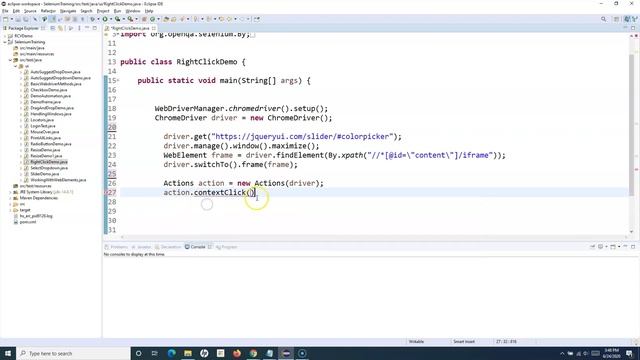Select WorkingWithWebElements.java file
Viewport: 640px width, 360px height.
58,180
